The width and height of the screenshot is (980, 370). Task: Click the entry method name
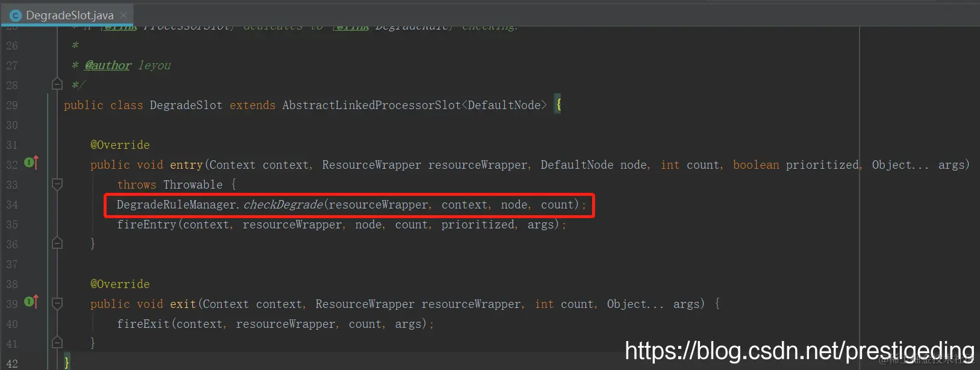point(186,165)
